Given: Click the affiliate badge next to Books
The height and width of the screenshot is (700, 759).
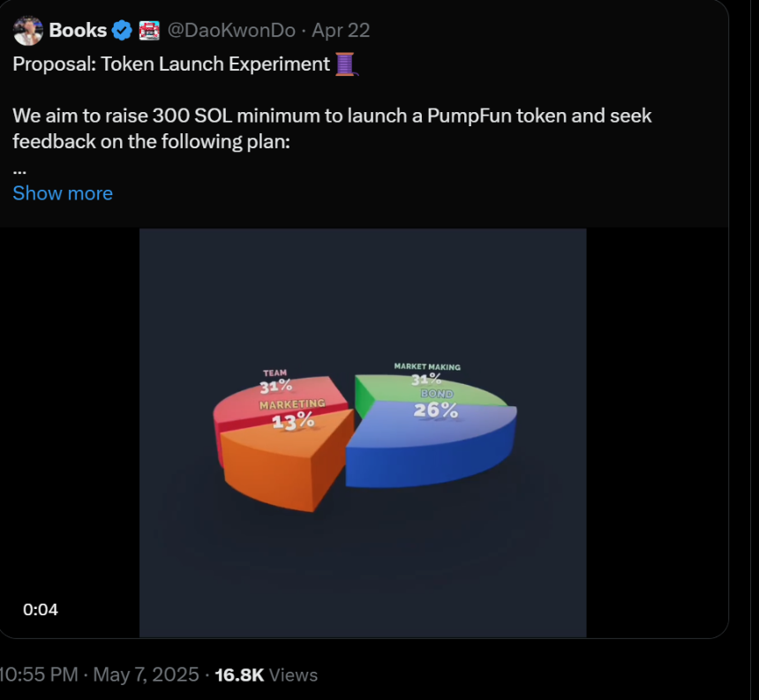Looking at the screenshot, I should pos(149,31).
